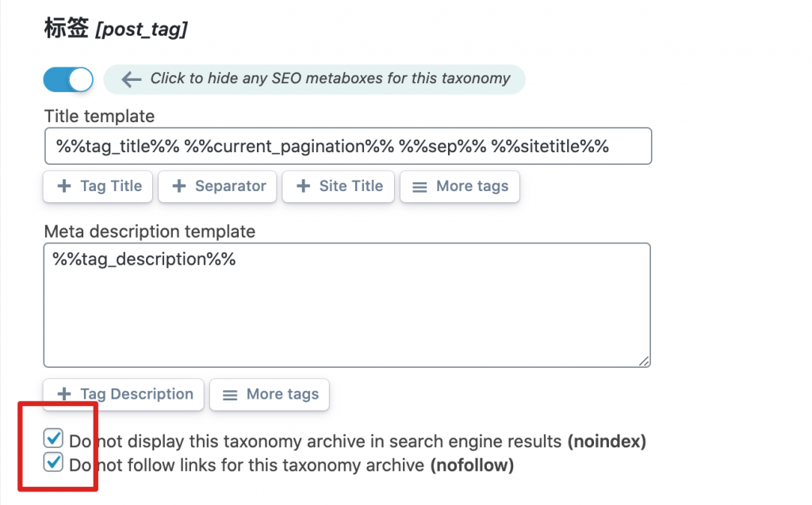The image size is (812, 505).
Task: Click the resize grip of the meta description box
Action: 643,360
